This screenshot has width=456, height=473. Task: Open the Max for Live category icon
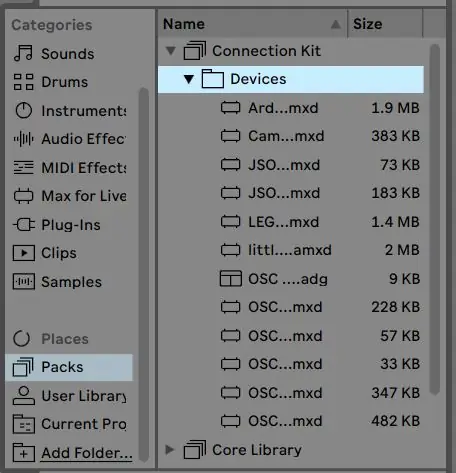(23, 196)
